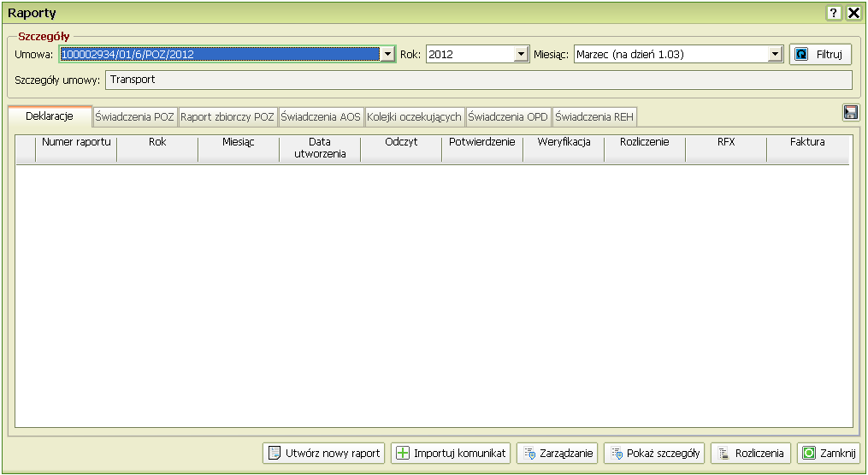The height and width of the screenshot is (475, 868).
Task: Switch to the Świadczenia REH tab
Action: [x=594, y=117]
